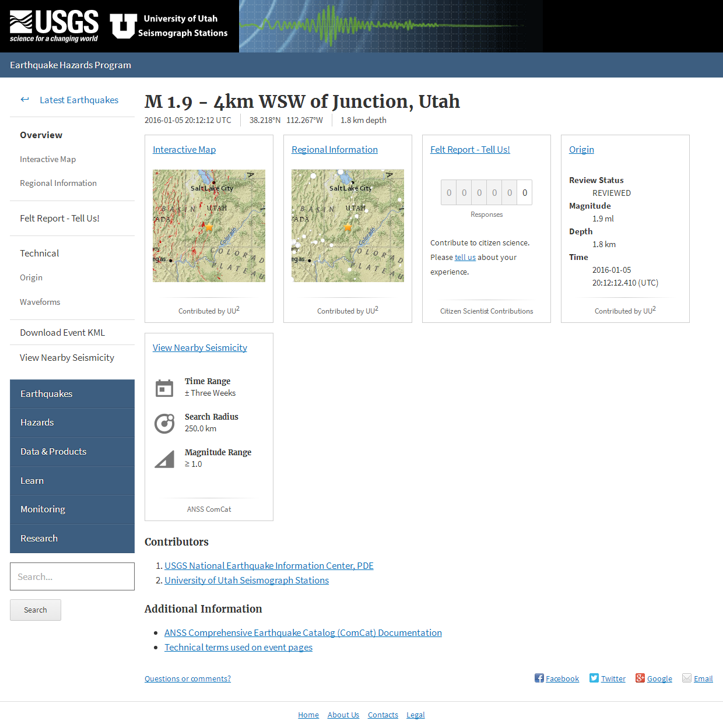Viewport: 723px width, 728px height.
Task: Select Waveforms in the sidebar
Action: pos(40,302)
